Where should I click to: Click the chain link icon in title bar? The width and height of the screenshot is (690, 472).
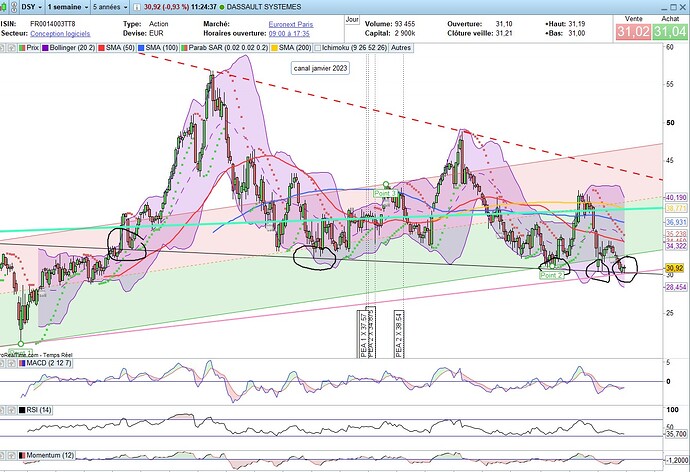pos(13,7)
